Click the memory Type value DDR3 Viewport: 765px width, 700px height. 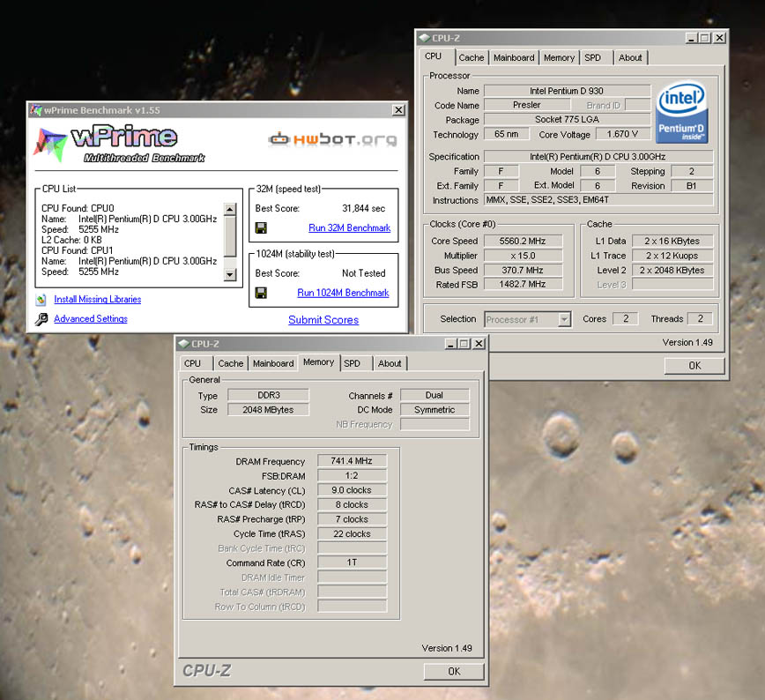pos(268,395)
